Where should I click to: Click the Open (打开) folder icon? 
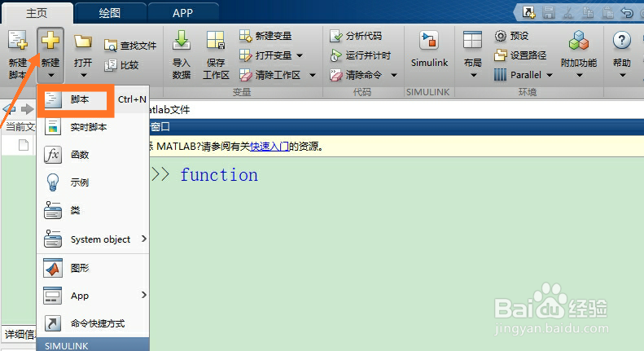[x=83, y=42]
